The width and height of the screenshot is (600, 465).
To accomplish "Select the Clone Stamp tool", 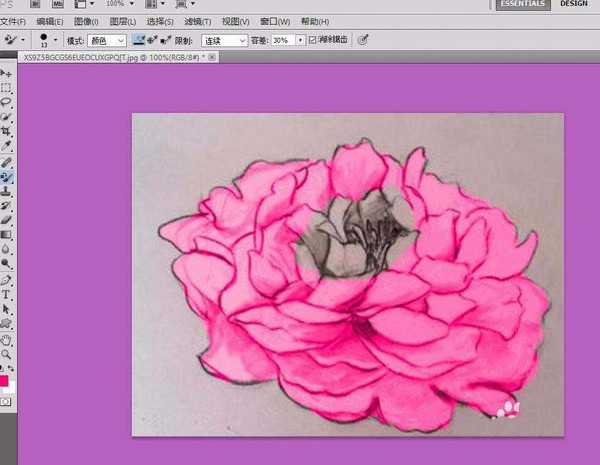I will coord(6,190).
